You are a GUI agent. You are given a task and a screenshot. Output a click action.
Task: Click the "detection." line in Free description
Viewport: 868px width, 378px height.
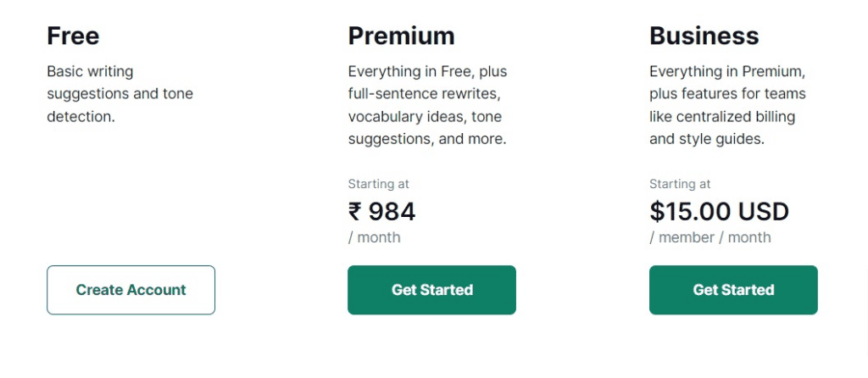(x=81, y=117)
